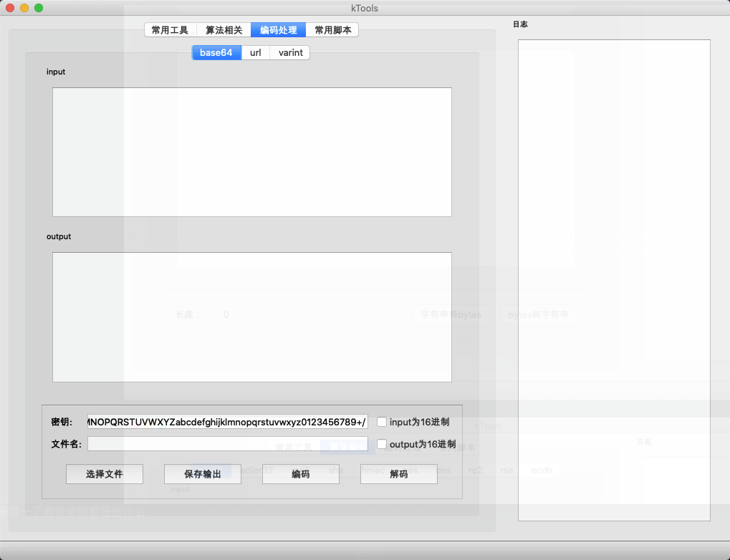Click the 文件名 filename field

tap(228, 443)
